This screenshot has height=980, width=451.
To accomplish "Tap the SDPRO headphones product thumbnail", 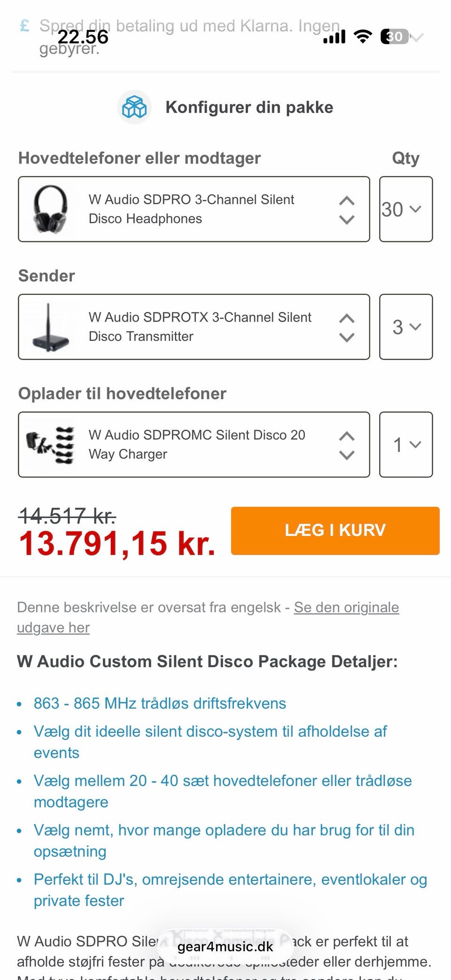I will pos(51,209).
